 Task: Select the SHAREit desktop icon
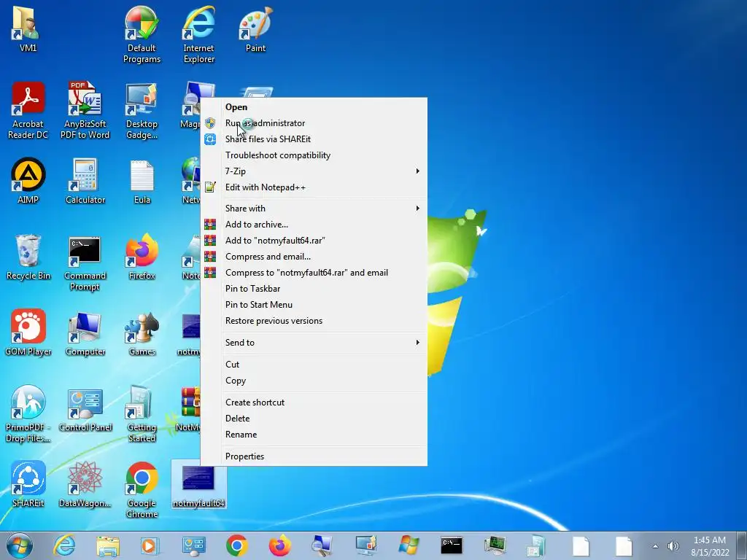(x=28, y=484)
